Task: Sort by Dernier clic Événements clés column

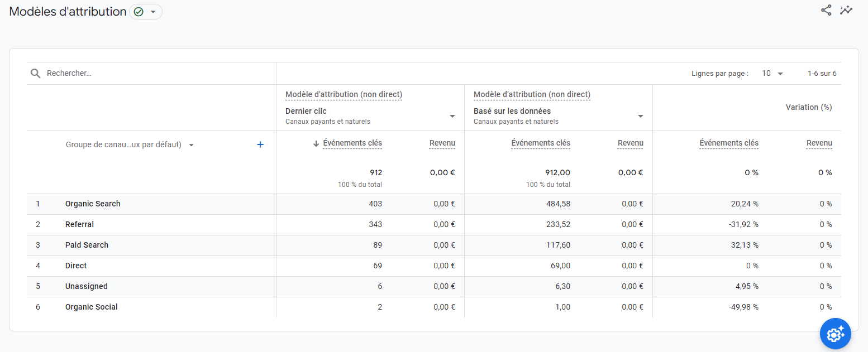Action: click(x=352, y=143)
